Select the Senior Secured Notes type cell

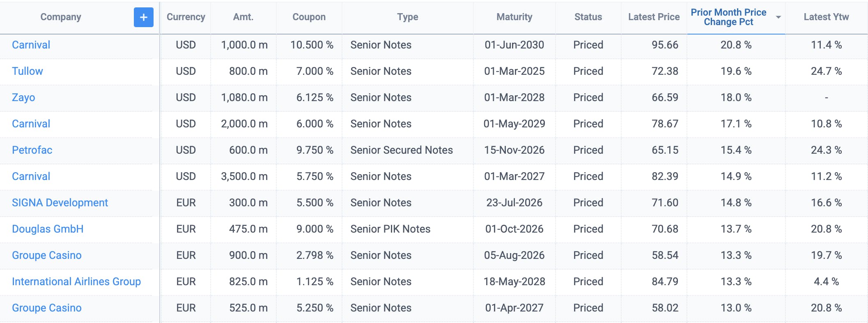(402, 150)
